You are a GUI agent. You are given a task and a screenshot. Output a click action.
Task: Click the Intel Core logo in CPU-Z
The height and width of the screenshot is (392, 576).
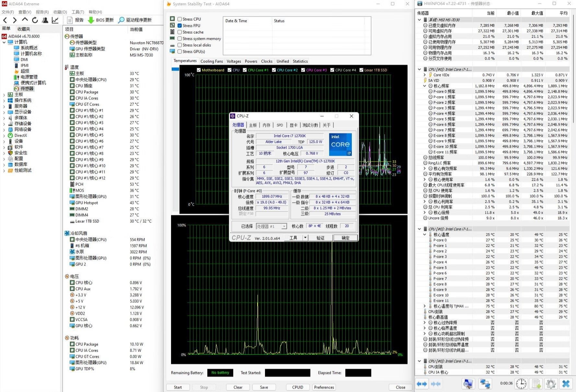[340, 144]
